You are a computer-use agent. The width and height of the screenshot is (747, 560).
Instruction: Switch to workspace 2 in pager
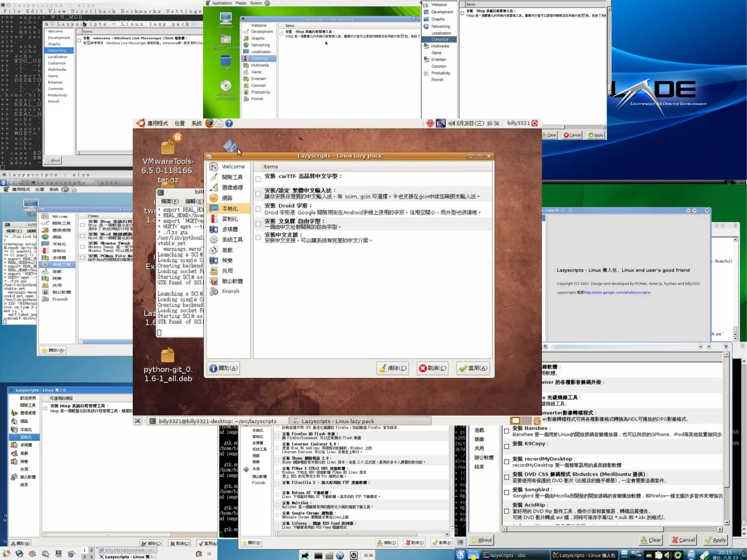pyautogui.click(x=92, y=550)
